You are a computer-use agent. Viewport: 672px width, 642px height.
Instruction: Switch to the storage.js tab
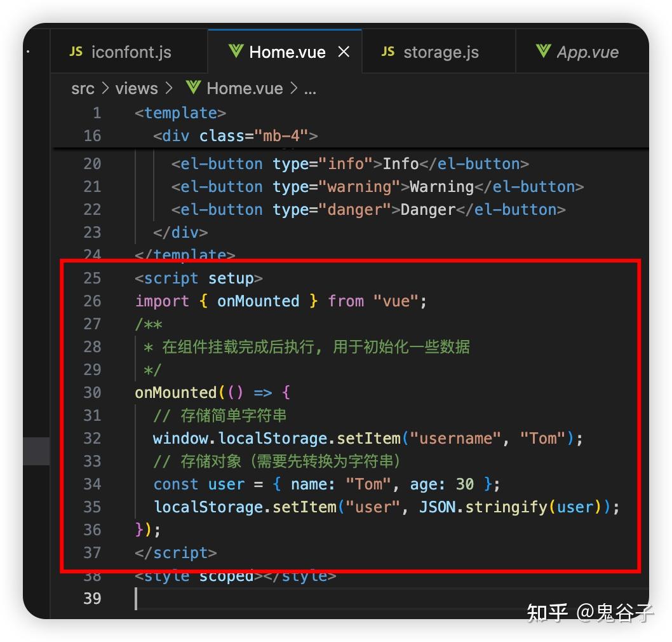(440, 51)
